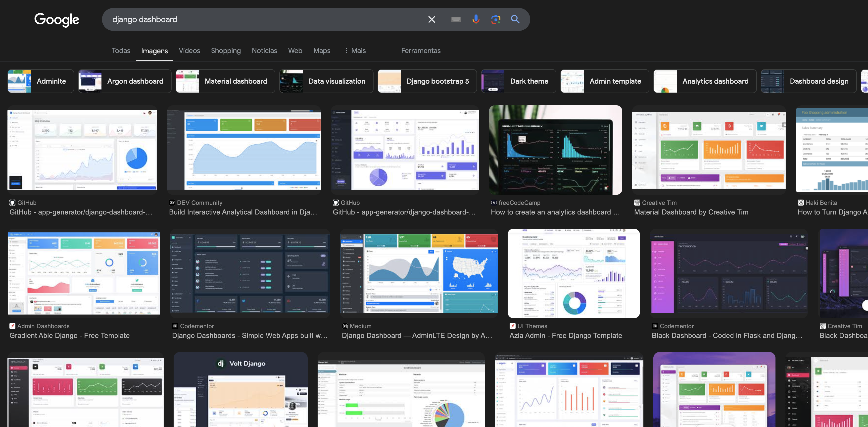868x427 pixels.
Task: Open third-row purple Material Dashboard thumbnail
Action: (x=714, y=390)
